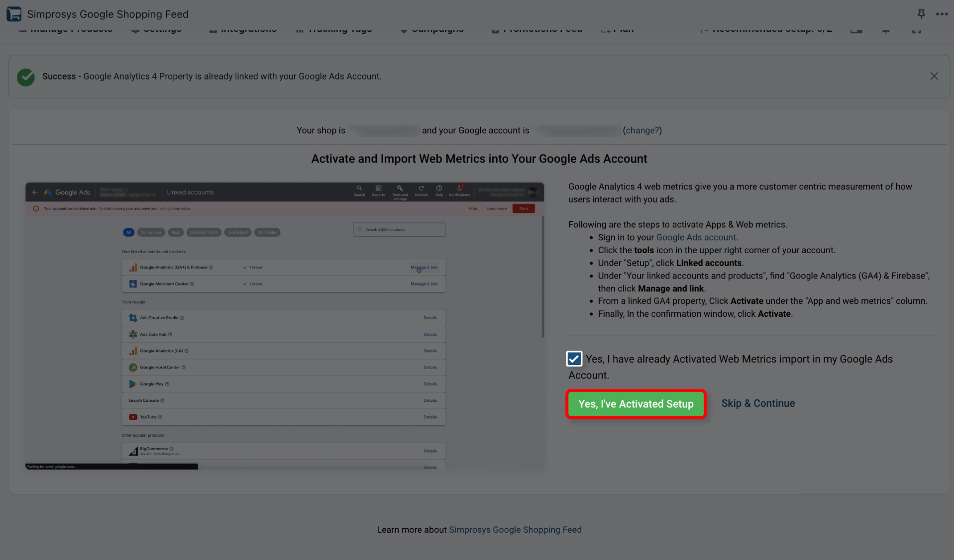Dismiss the Success notification banner

(x=934, y=76)
